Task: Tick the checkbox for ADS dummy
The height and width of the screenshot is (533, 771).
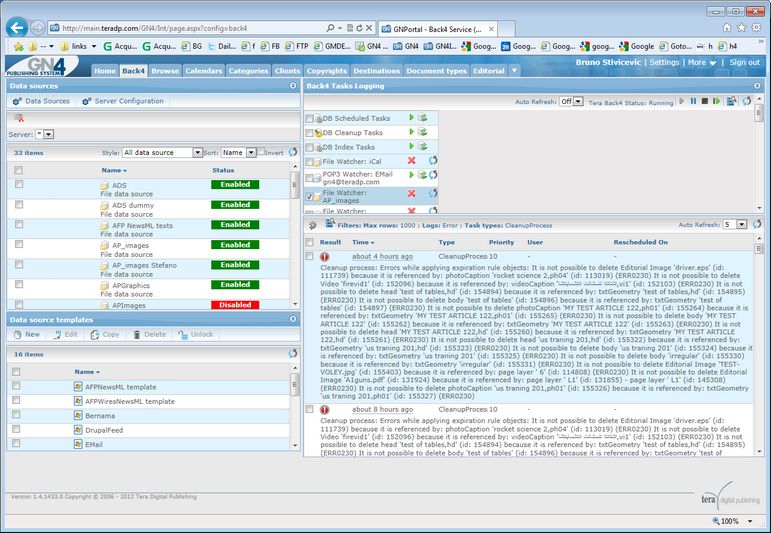Action: point(19,204)
